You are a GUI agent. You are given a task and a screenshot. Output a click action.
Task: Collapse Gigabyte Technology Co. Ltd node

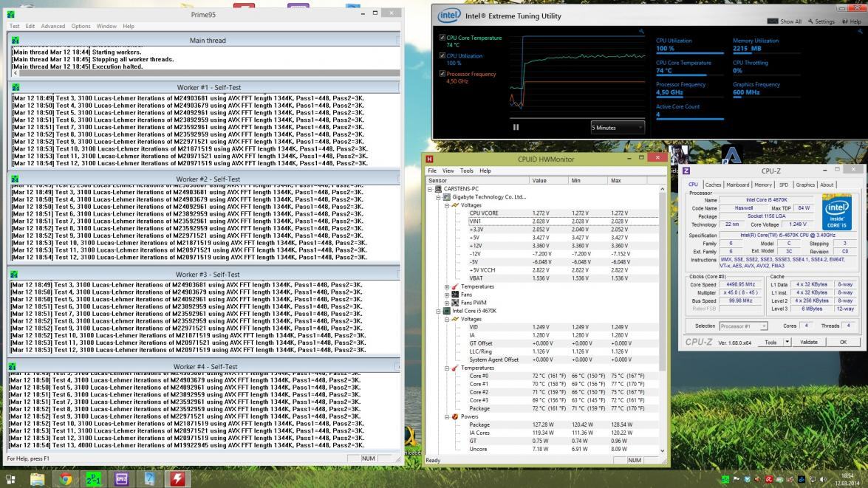click(438, 197)
